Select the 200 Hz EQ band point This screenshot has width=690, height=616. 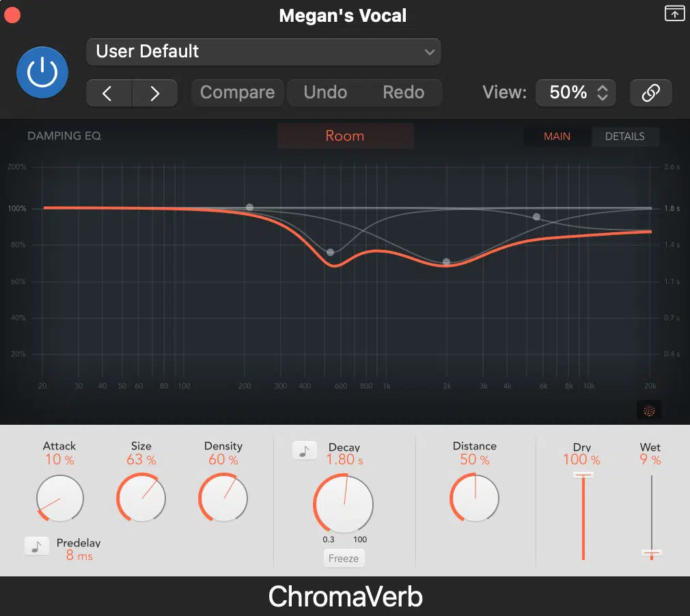coord(249,207)
